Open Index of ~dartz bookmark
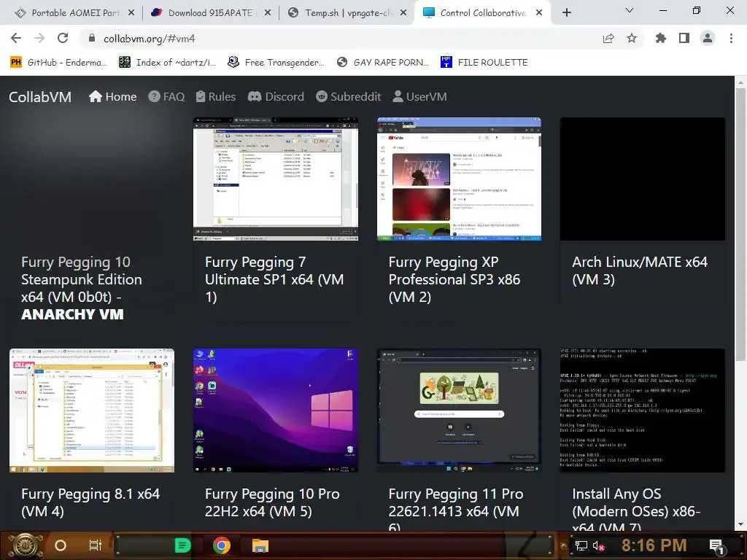747x560 pixels. tap(167, 63)
